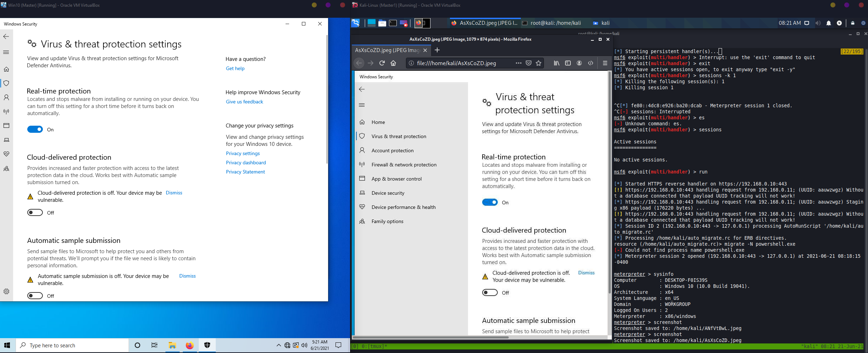This screenshot has width=868, height=353.
Task: Reload the page in Firefox
Action: 382,63
